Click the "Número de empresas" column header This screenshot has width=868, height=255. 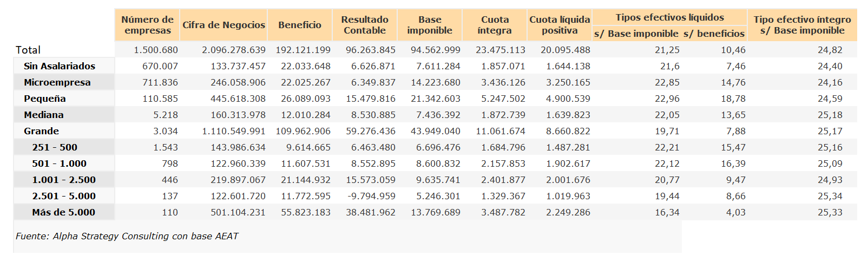tap(147, 25)
